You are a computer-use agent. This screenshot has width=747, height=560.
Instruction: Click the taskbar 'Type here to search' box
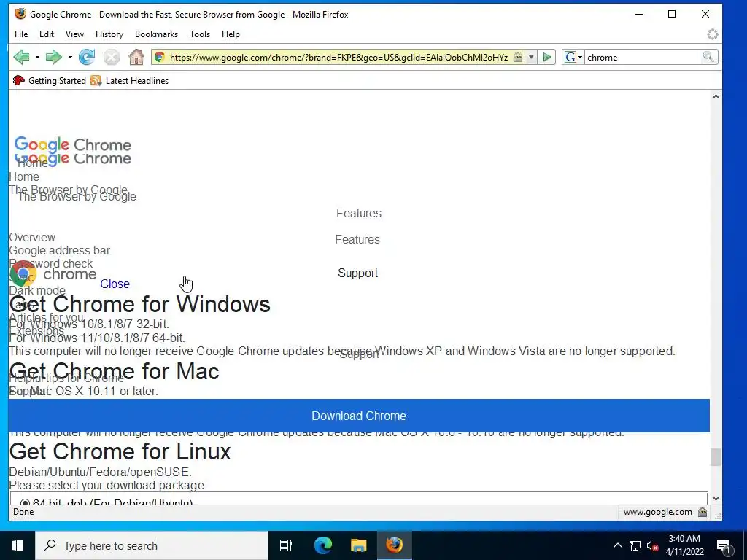tap(152, 545)
